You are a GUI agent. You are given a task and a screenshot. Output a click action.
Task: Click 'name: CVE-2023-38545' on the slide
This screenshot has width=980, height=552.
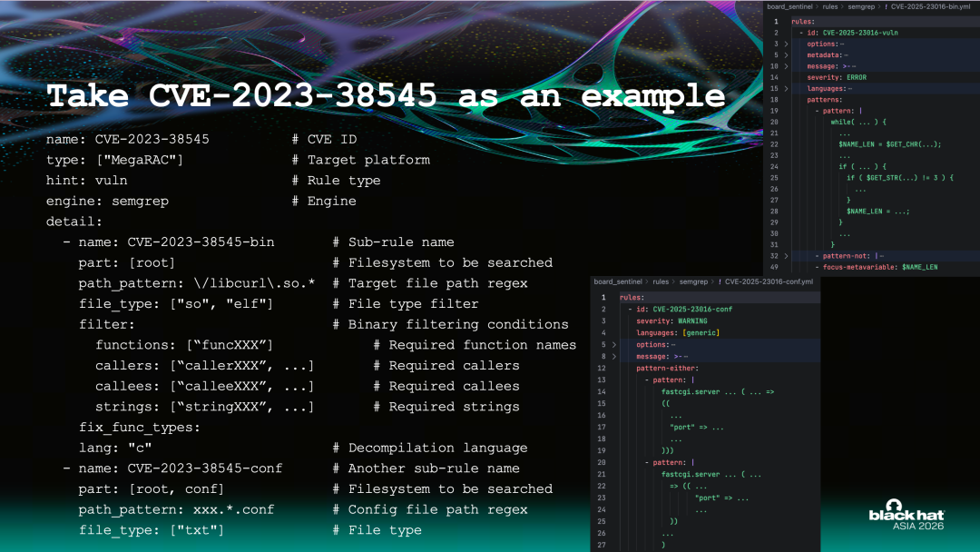point(128,140)
